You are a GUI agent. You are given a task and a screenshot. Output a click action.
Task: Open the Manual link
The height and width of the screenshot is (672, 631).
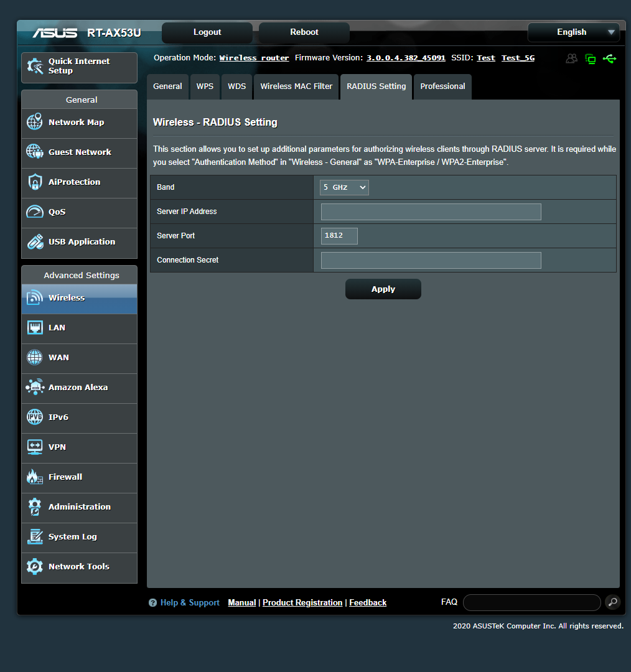click(242, 602)
